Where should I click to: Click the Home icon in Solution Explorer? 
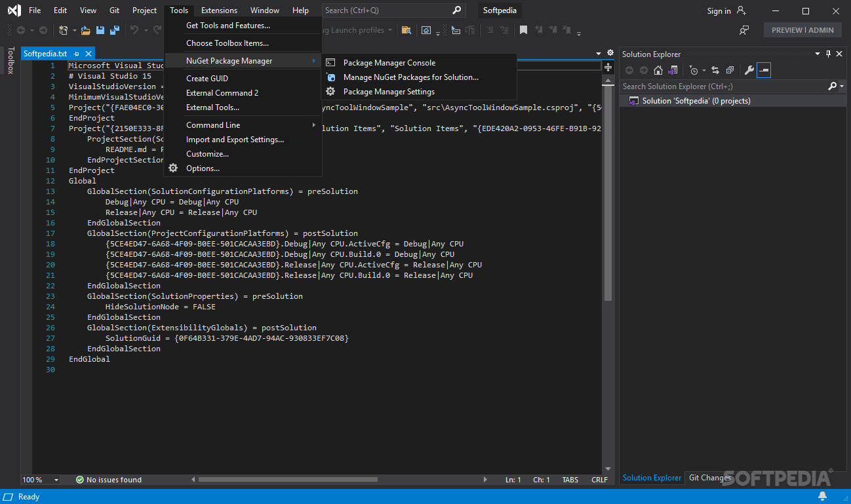click(x=658, y=70)
